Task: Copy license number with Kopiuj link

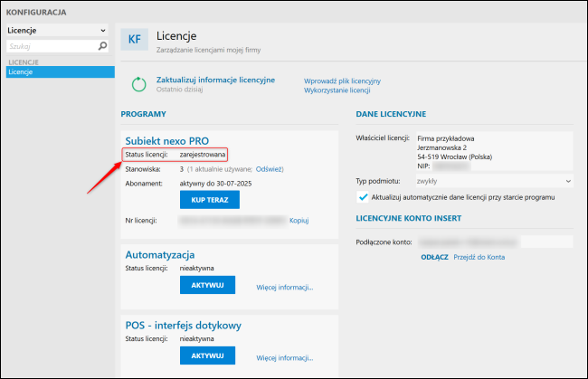Action: pyautogui.click(x=299, y=221)
